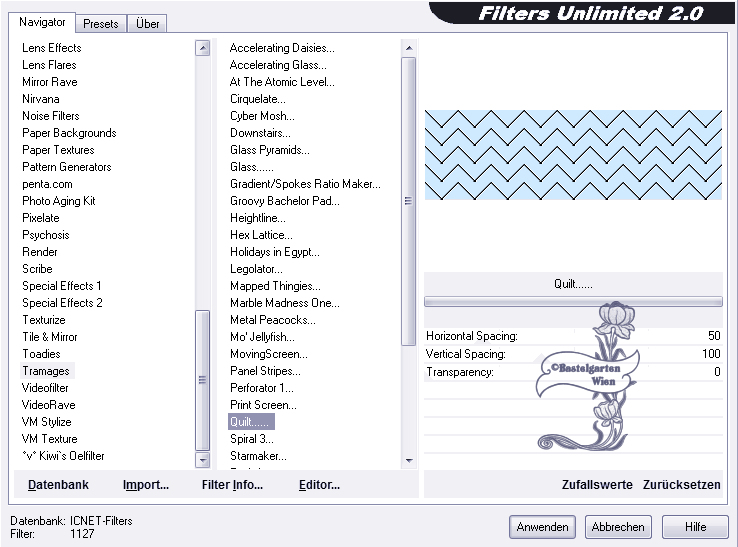Image resolution: width=738 pixels, height=547 pixels.
Task: Select the Pixelate category
Action: (41, 218)
